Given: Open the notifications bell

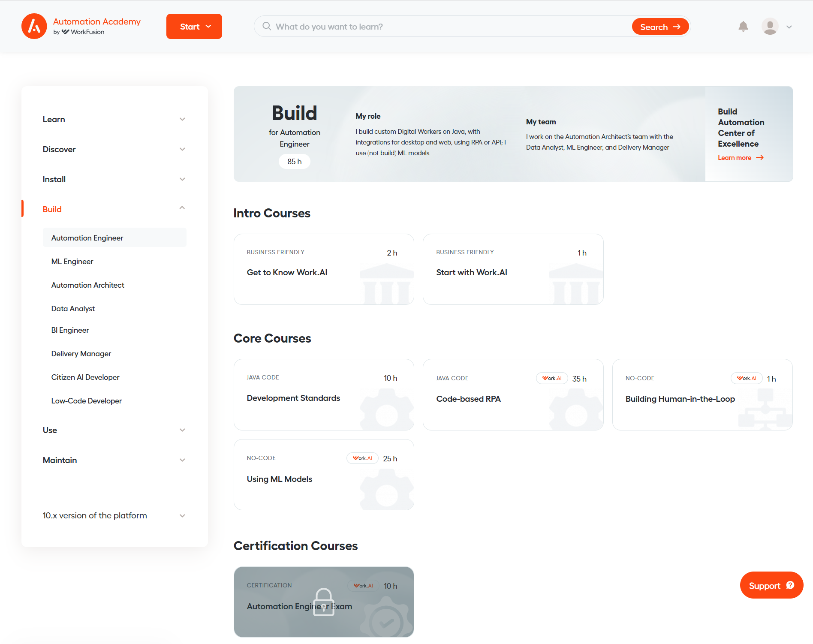Looking at the screenshot, I should (x=743, y=27).
